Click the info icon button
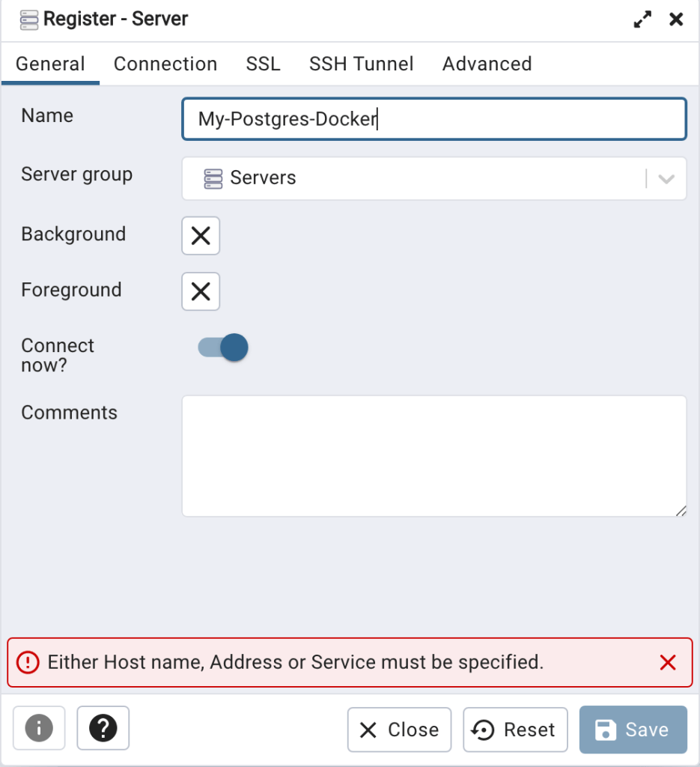The width and height of the screenshot is (700, 767). [x=39, y=728]
